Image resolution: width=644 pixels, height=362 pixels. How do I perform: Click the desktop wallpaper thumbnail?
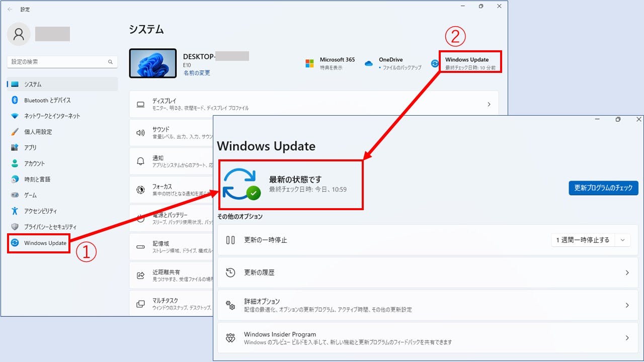[x=153, y=63]
